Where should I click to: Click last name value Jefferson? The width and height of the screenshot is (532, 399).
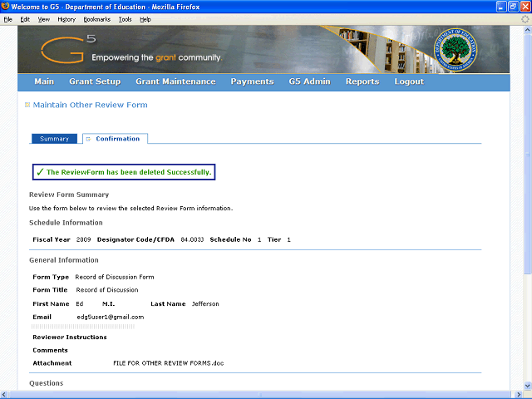(x=205, y=303)
